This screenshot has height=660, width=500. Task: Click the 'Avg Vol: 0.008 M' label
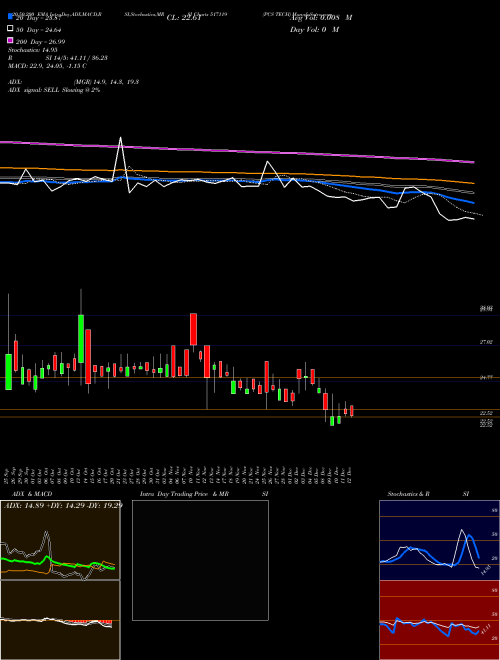pyautogui.click(x=321, y=18)
